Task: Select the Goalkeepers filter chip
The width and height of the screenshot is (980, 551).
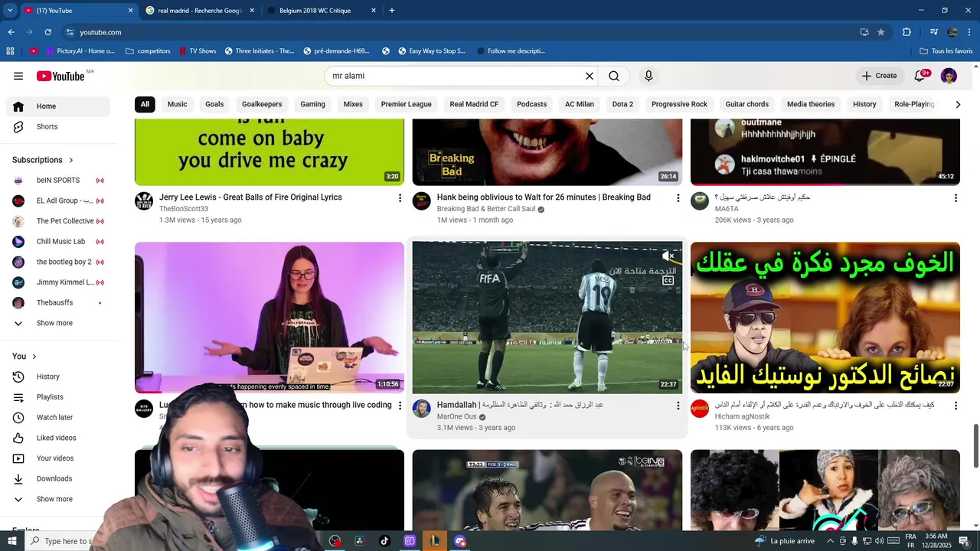Action: click(x=262, y=104)
